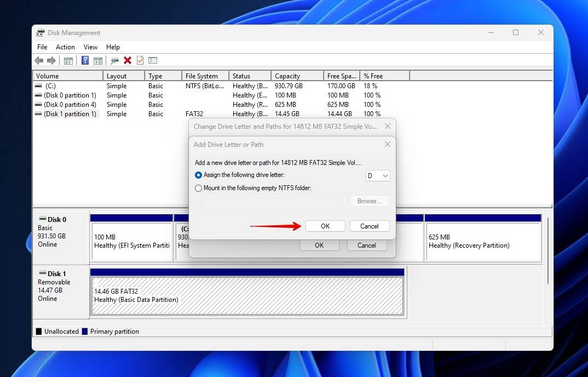Close the Change Drive Letter and Paths dialog
This screenshot has width=588, height=377.
(388, 126)
